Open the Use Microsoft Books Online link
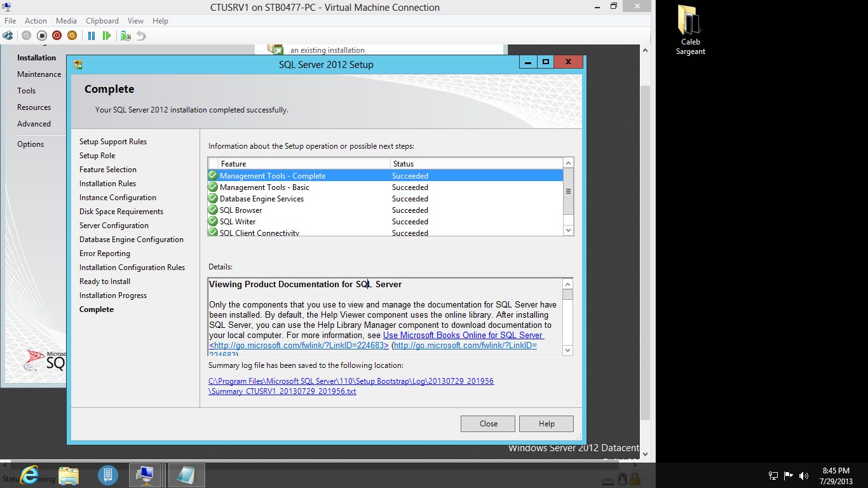This screenshot has width=868, height=488. coord(463,335)
